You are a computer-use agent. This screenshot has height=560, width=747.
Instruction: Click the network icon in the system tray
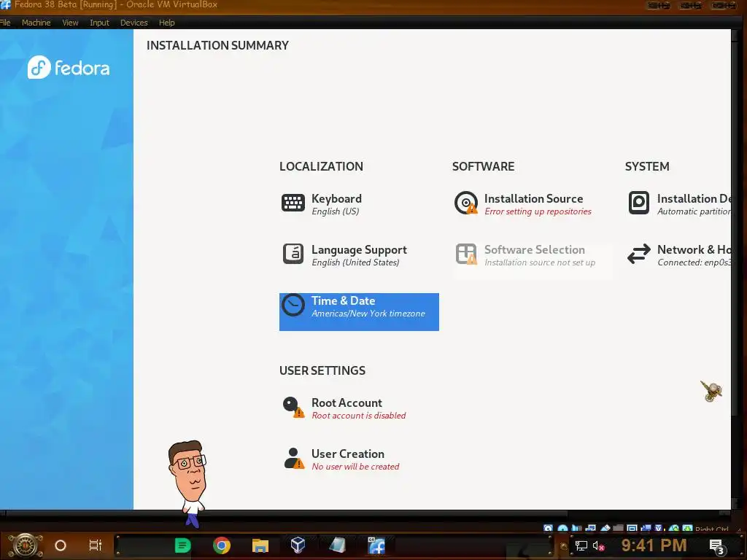click(x=581, y=545)
